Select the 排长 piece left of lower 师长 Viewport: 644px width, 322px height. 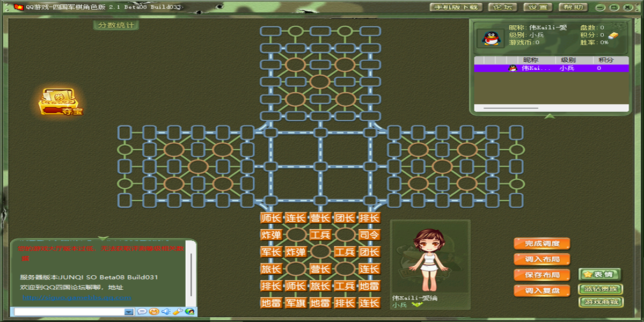coord(271,286)
